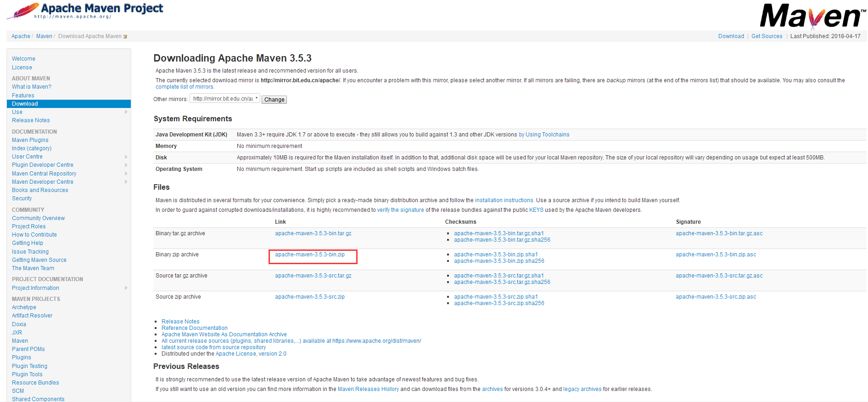This screenshot has height=402, width=868.
Task: Open verify the signature link
Action: (x=401, y=210)
